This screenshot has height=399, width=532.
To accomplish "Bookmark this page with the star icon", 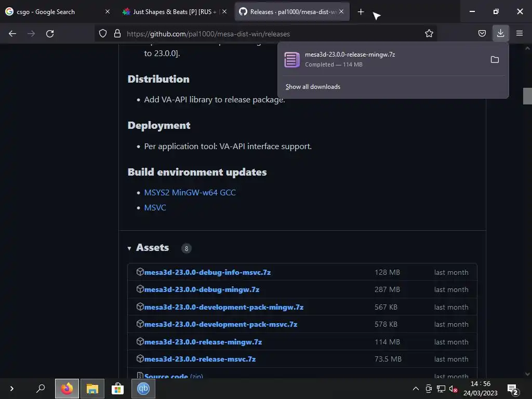I will 429,34.
